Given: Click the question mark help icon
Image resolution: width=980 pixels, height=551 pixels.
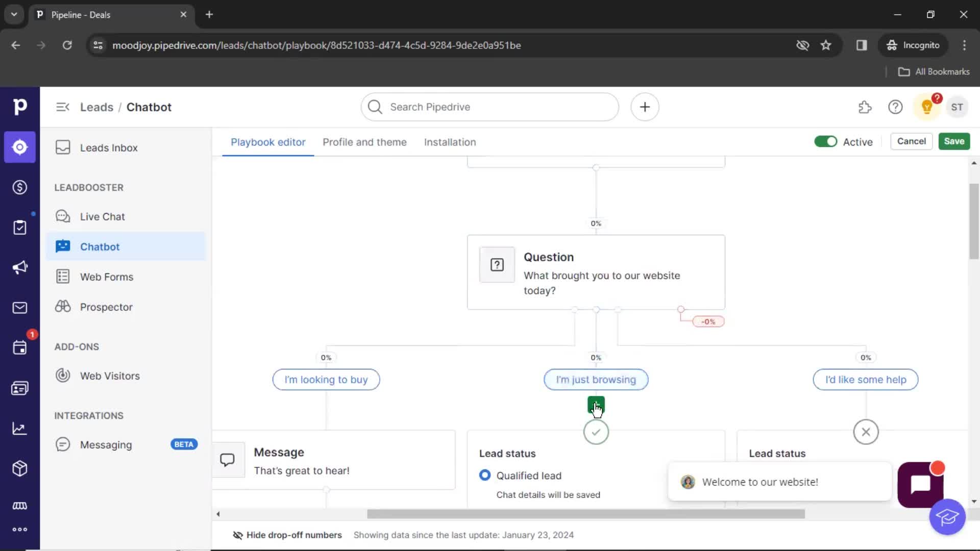Looking at the screenshot, I should [x=895, y=107].
